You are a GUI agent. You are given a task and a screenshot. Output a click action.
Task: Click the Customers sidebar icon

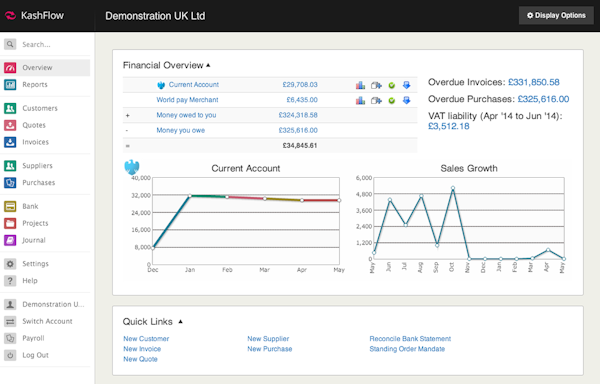(10, 108)
